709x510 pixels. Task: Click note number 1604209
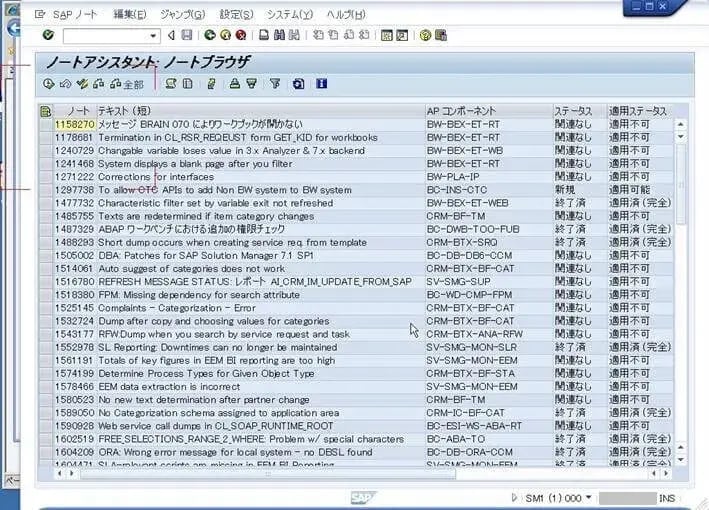click(75, 452)
